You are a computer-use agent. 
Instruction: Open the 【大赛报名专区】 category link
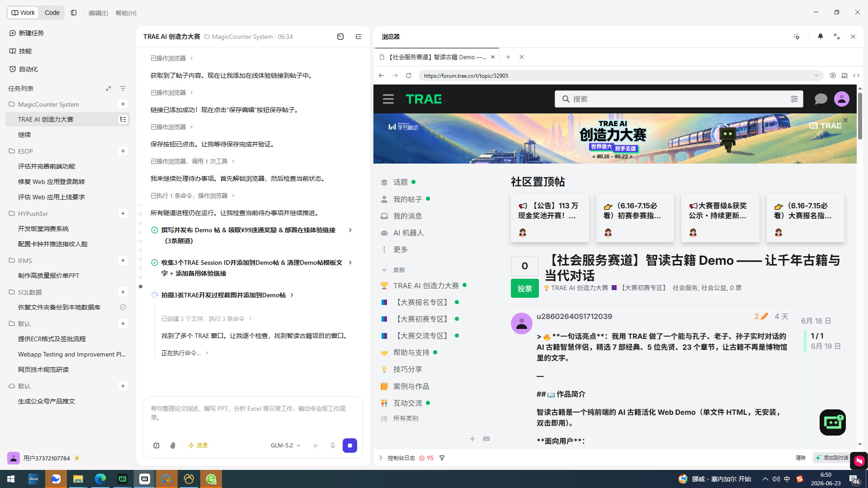pos(421,302)
